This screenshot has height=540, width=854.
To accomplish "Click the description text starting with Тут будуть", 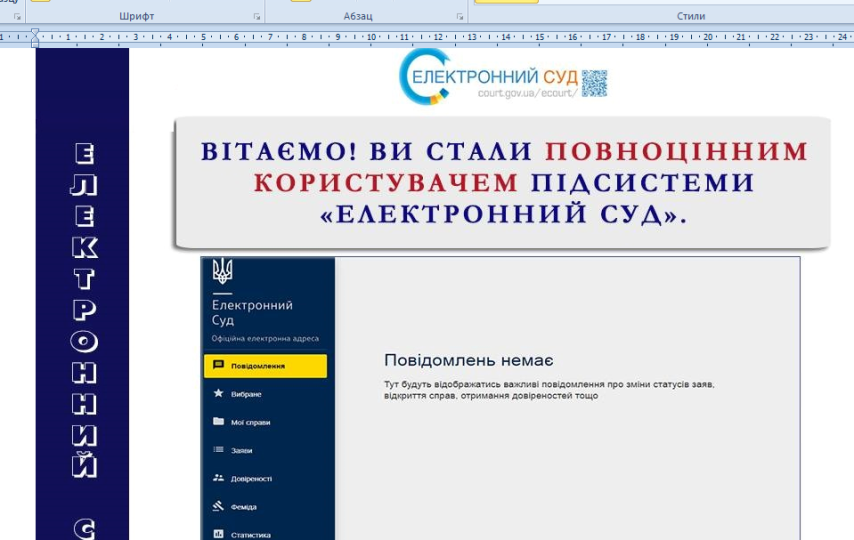I will 549,390.
